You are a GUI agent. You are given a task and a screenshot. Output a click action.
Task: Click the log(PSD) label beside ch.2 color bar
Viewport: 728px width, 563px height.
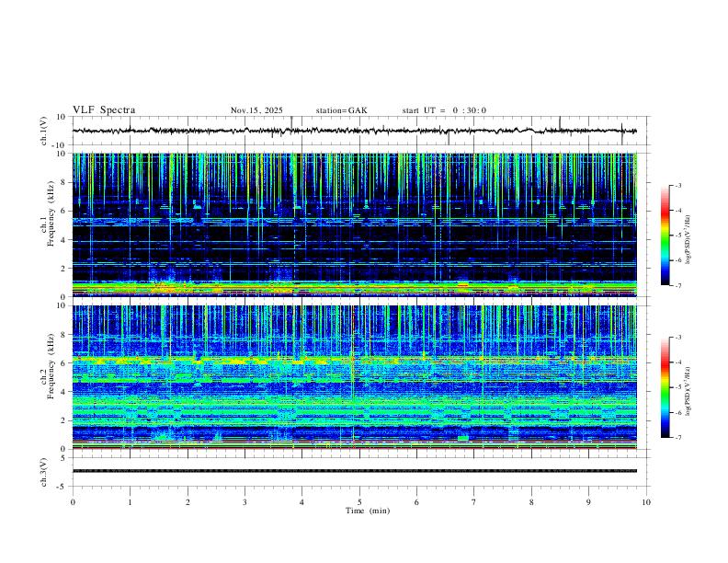click(688, 391)
